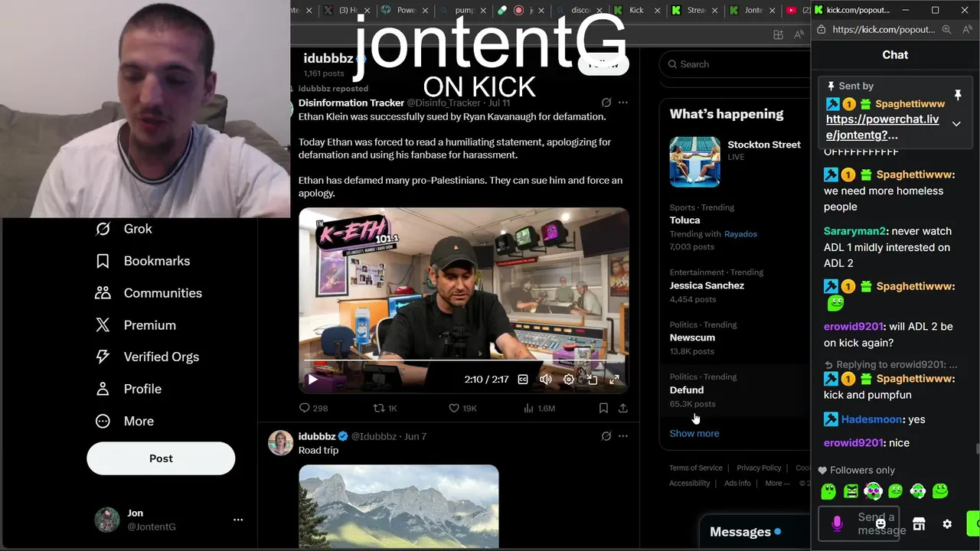Share the Disinformation Tracker post
980x551 pixels.
[623, 408]
